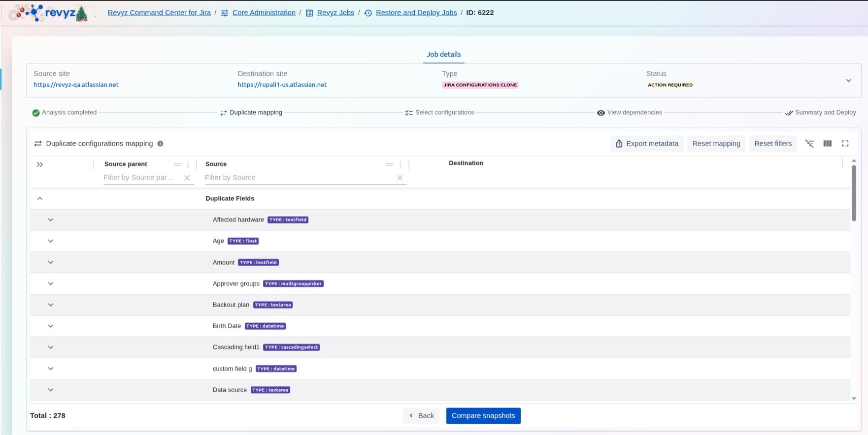Select the Job details tab
This screenshot has height=435, width=868.
point(443,55)
